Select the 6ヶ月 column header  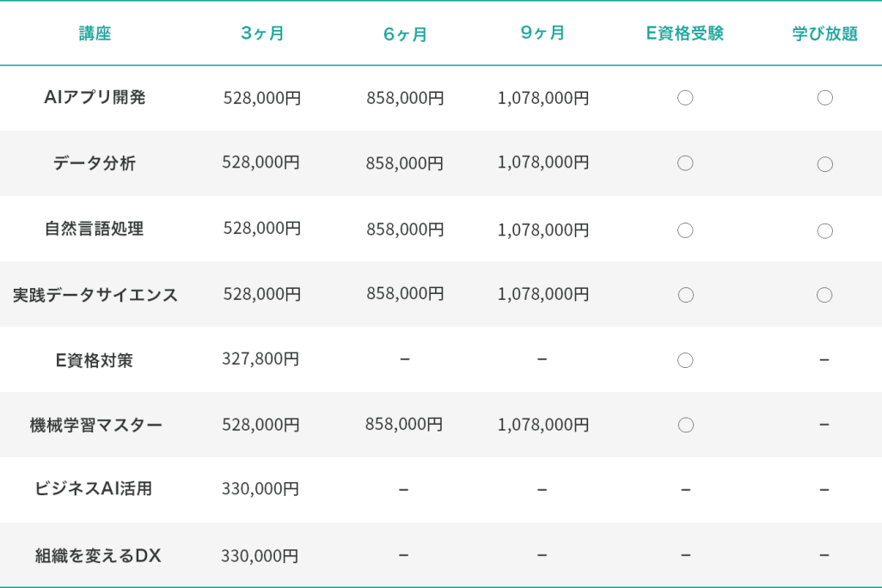coord(405,34)
